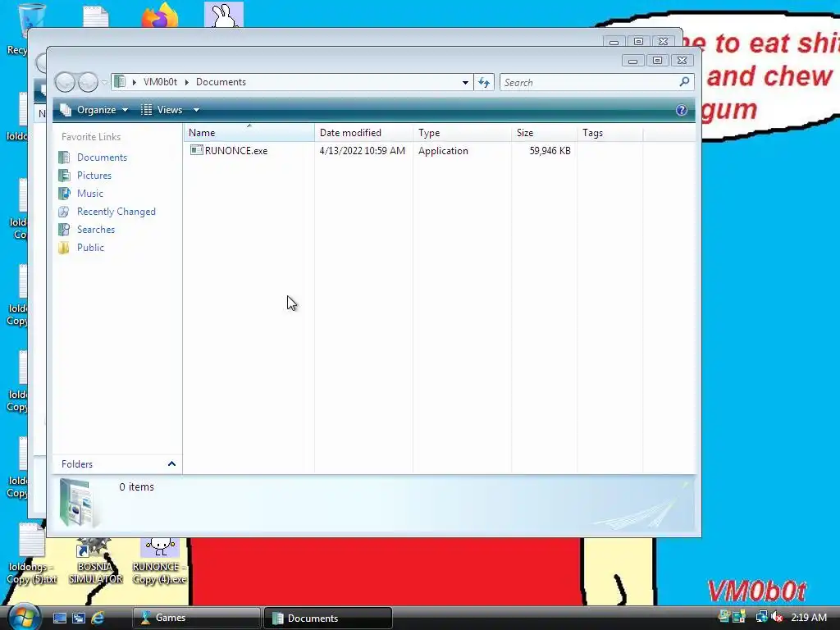Sort by Type column header
Viewport: 840px width, 630px height.
(x=462, y=133)
